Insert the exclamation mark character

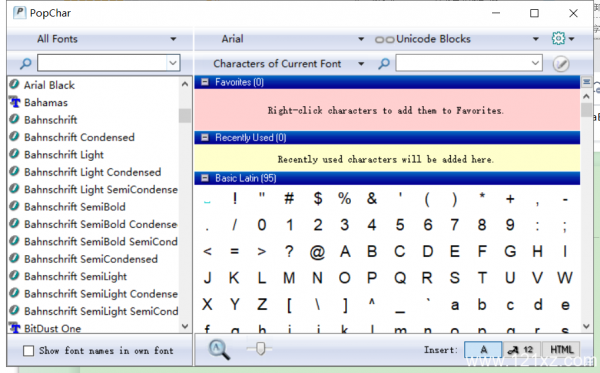coord(235,199)
